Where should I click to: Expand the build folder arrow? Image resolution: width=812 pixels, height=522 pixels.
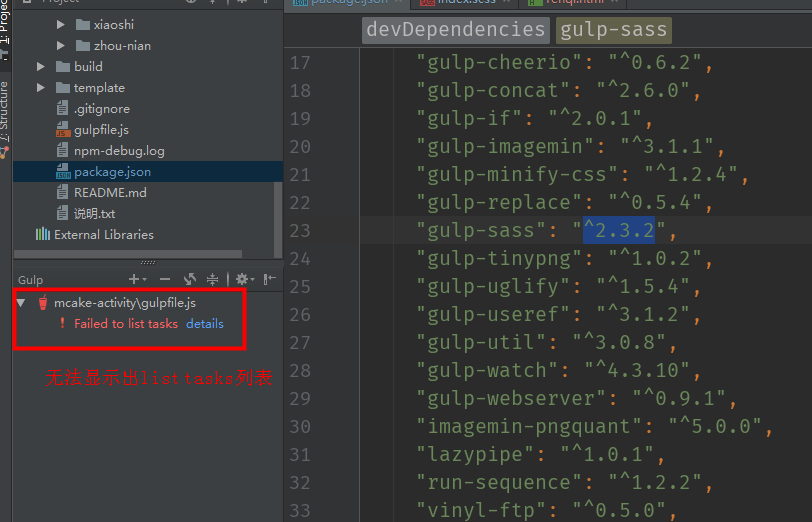[x=41, y=66]
